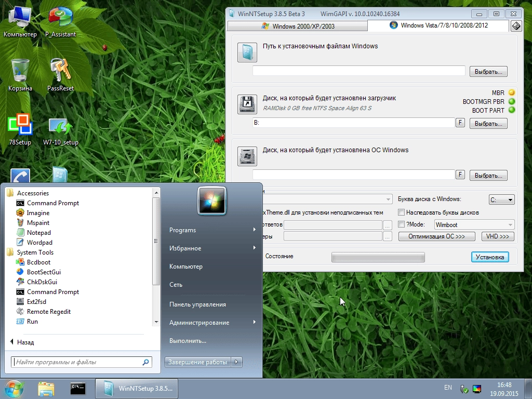This screenshot has height=399, width=532.
Task: Launch the 78Setup desktop shortcut
Action: coord(20,129)
